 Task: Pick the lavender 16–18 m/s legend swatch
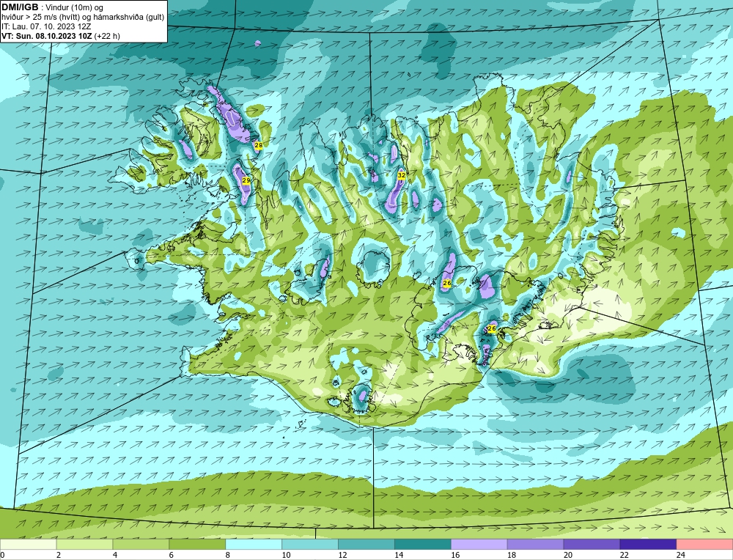click(479, 544)
